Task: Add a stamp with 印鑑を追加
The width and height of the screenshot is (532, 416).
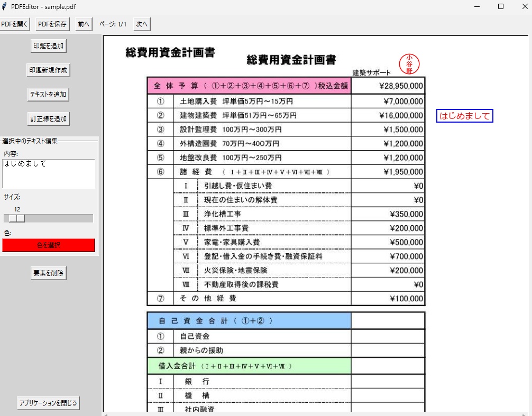Action: coord(48,45)
